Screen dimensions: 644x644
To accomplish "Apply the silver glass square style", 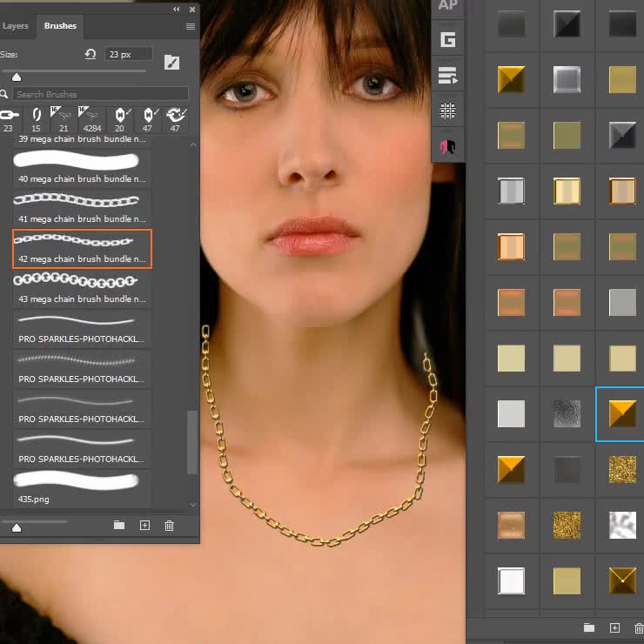I will click(567, 79).
